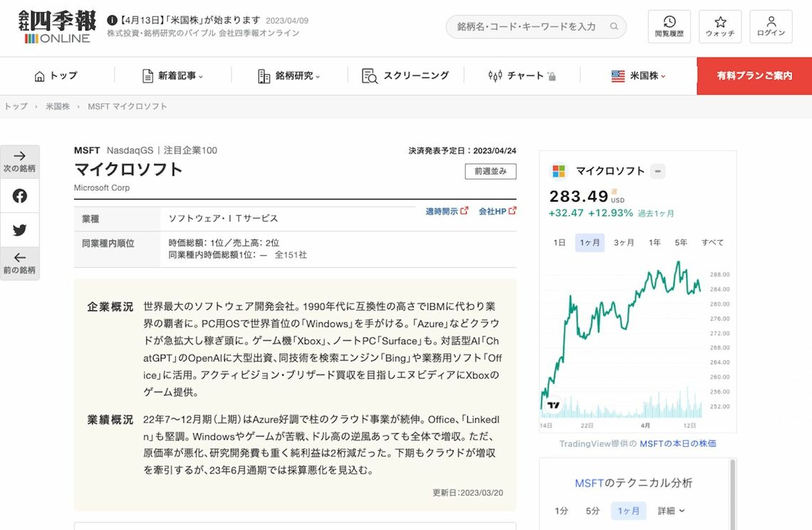Screen dimensions: 812x530
Task: Select 1分 technical analysis interval
Action: (x=561, y=511)
